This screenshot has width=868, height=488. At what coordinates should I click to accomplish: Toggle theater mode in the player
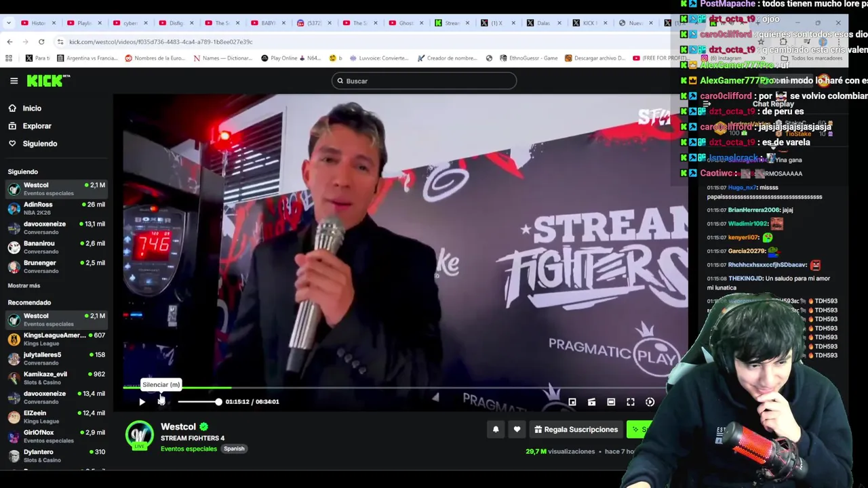pyautogui.click(x=611, y=402)
